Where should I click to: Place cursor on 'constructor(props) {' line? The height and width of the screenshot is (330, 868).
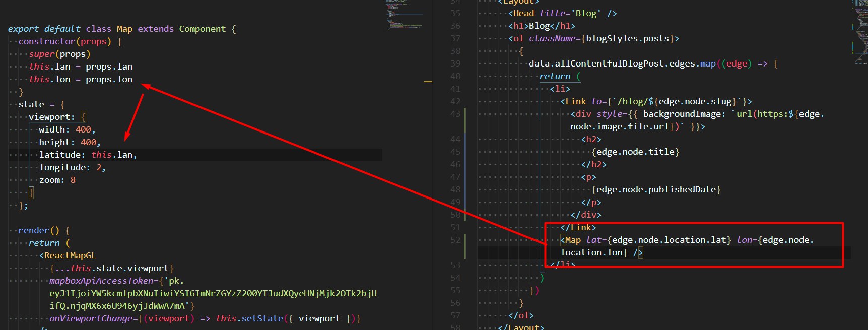tap(70, 41)
